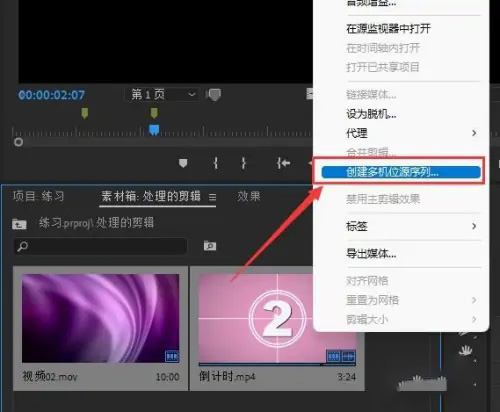Choose 创建多机位源序列 from the context menu

401,172
